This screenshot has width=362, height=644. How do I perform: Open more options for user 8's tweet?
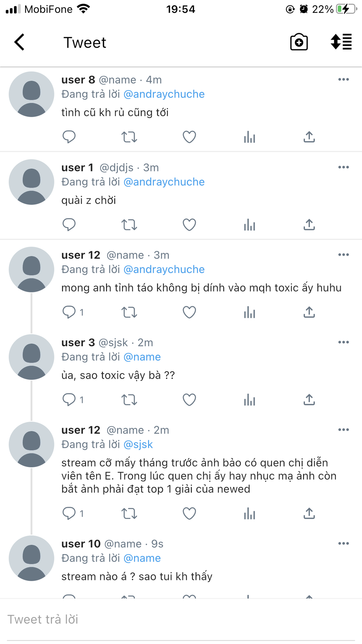point(344,79)
